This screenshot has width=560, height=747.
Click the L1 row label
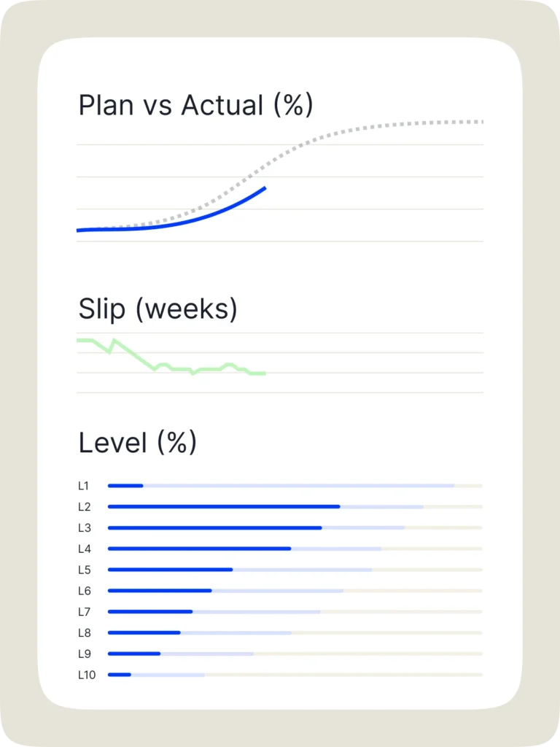[83, 486]
